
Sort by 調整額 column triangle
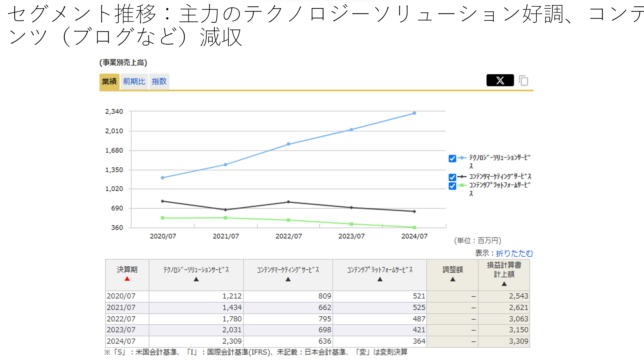[452, 279]
